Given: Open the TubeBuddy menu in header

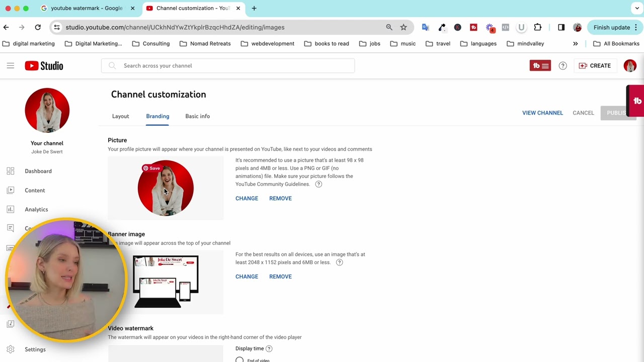Looking at the screenshot, I should (x=540, y=66).
